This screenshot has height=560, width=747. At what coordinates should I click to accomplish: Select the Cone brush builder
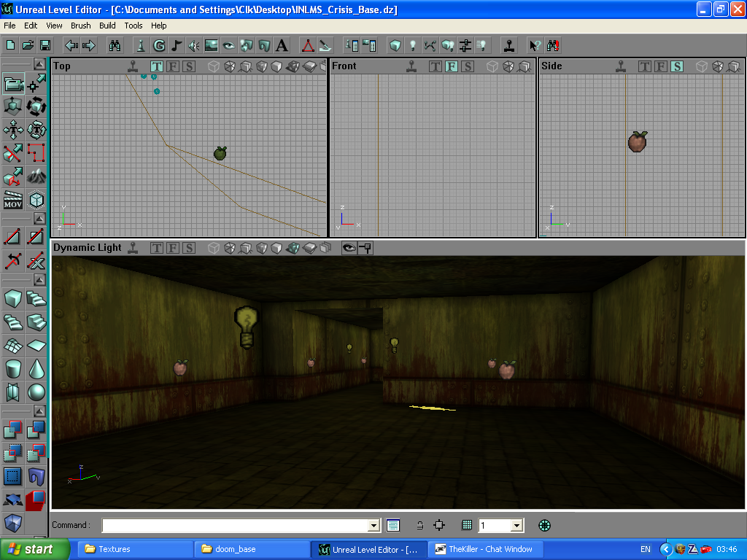36,368
